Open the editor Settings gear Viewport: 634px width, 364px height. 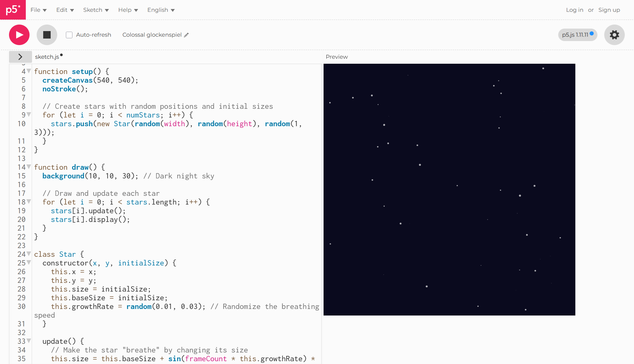click(614, 35)
